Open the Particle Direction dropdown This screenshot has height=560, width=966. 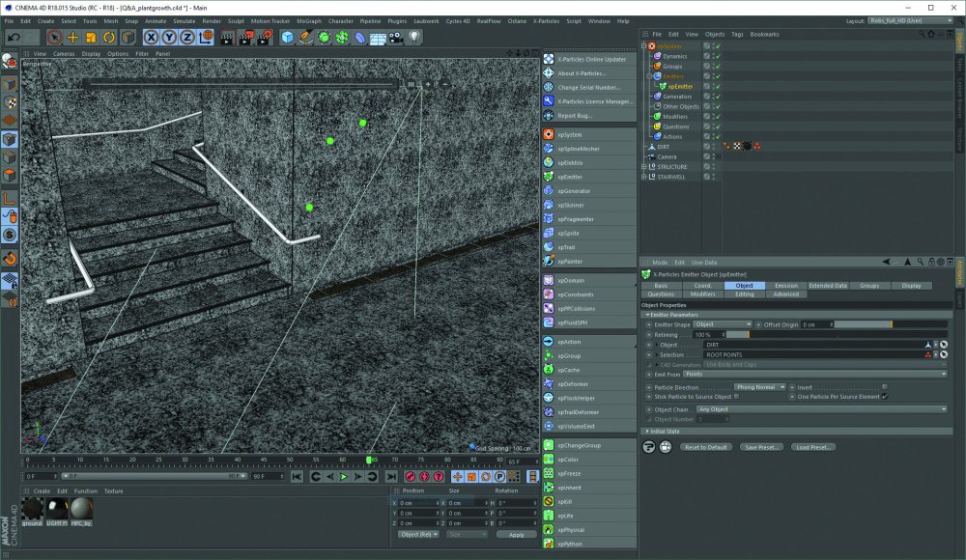(759, 387)
